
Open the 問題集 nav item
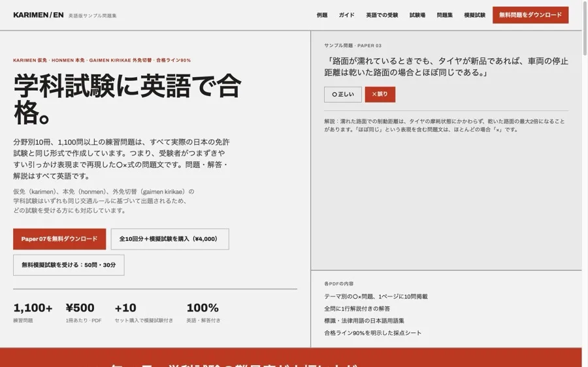(445, 16)
